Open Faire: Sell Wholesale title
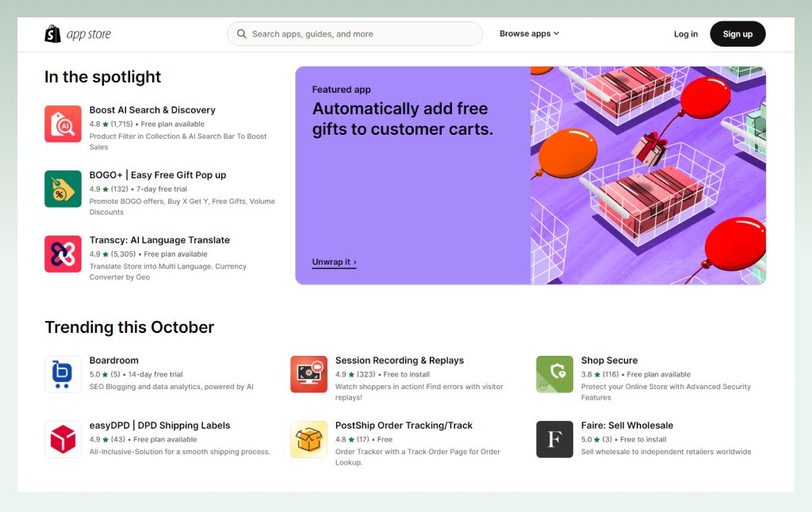Screen dimensions: 812x512 pyautogui.click(x=627, y=426)
